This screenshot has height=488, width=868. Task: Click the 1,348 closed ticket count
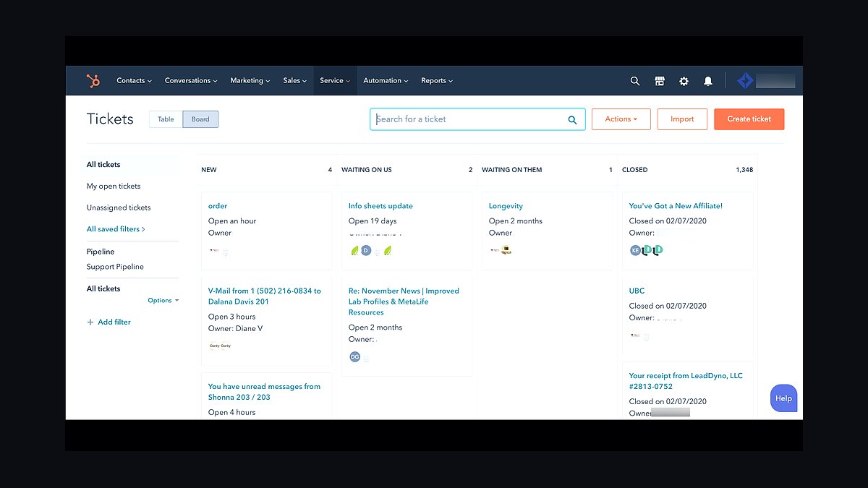click(x=744, y=170)
